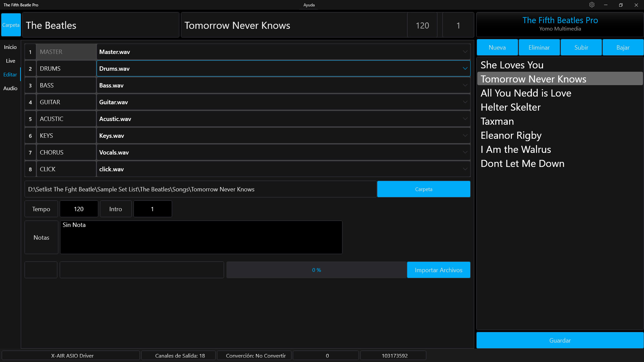Restore down the application window
This screenshot has height=362, width=644.
[621, 5]
